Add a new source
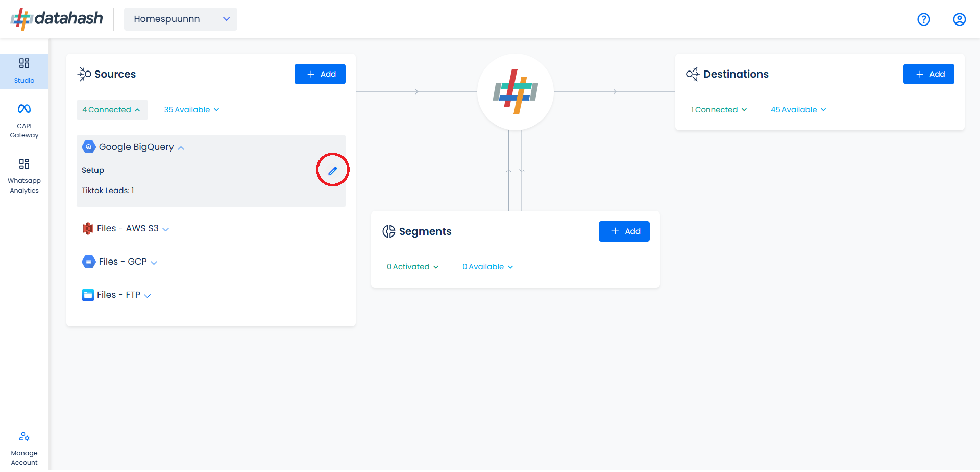This screenshot has height=472, width=980. (x=320, y=74)
